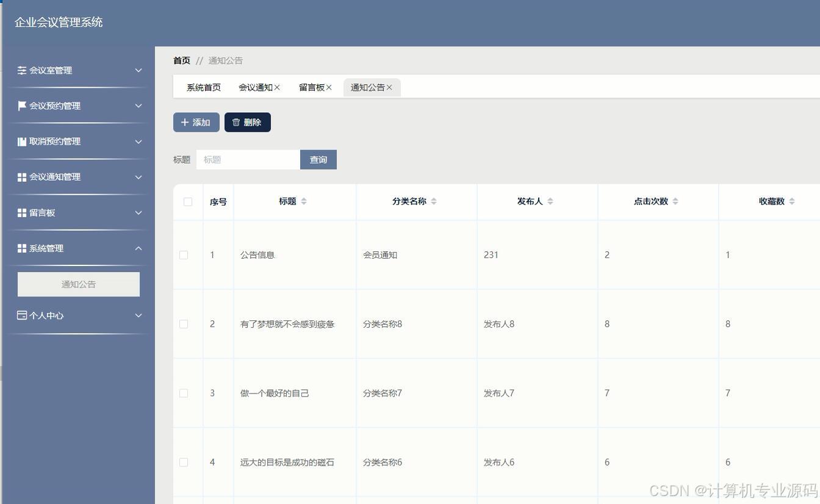Click the 个人中心 sidebar icon
This screenshot has width=820, height=504.
coord(21,315)
